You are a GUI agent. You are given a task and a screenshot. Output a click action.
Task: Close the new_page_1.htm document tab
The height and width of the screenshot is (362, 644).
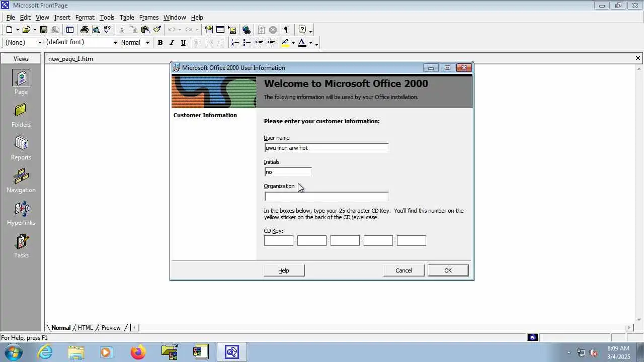point(638,58)
